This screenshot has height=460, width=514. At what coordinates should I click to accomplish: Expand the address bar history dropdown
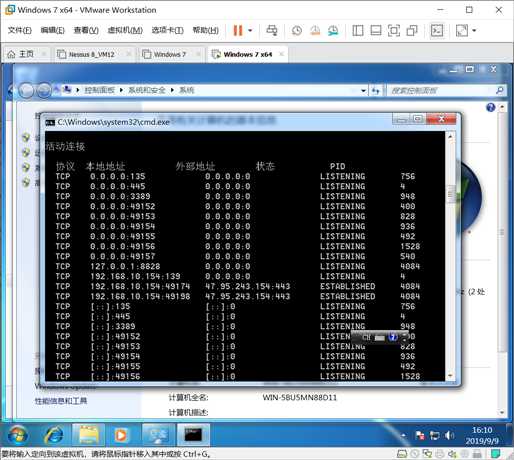[363, 90]
